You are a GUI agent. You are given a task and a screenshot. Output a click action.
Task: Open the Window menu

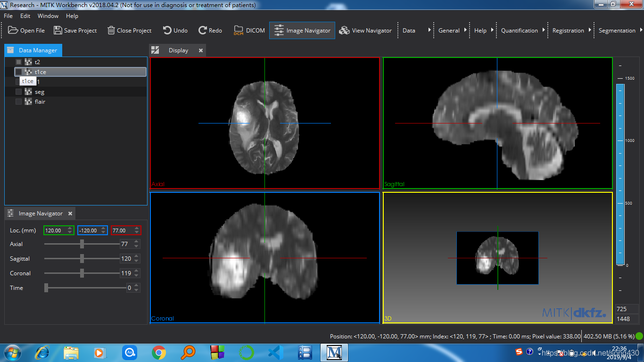(48, 16)
